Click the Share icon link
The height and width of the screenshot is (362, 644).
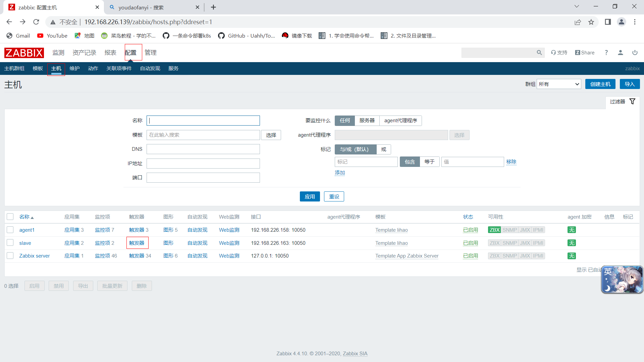(x=585, y=53)
